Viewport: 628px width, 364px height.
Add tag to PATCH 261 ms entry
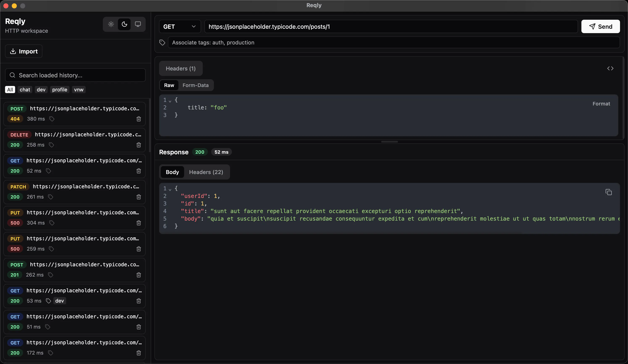[51, 197]
